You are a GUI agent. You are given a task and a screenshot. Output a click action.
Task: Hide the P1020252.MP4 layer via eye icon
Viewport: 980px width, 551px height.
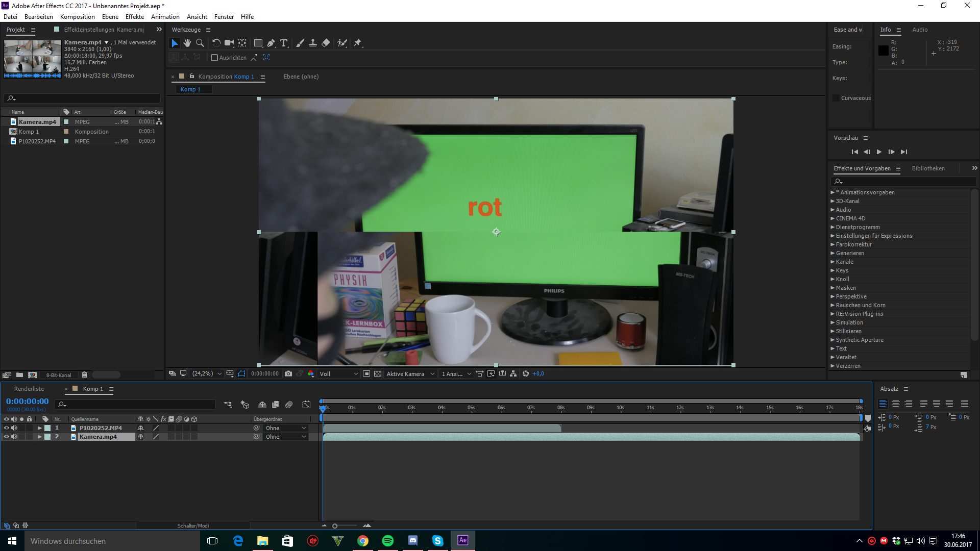pyautogui.click(x=7, y=428)
